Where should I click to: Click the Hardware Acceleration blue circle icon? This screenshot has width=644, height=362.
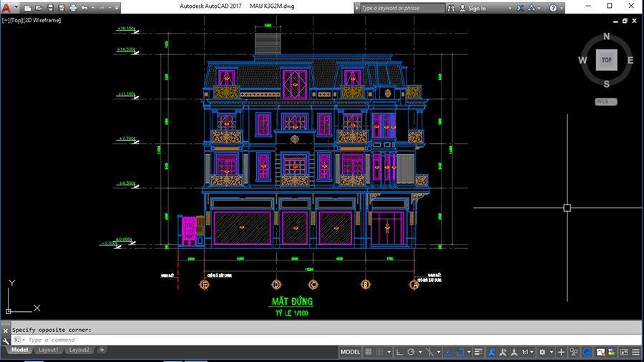click(x=587, y=352)
